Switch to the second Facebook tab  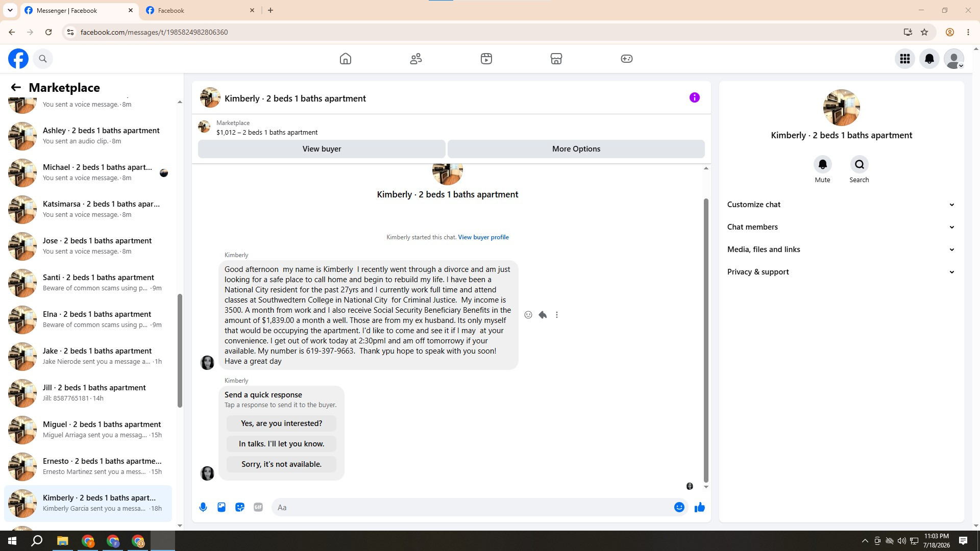pos(201,10)
